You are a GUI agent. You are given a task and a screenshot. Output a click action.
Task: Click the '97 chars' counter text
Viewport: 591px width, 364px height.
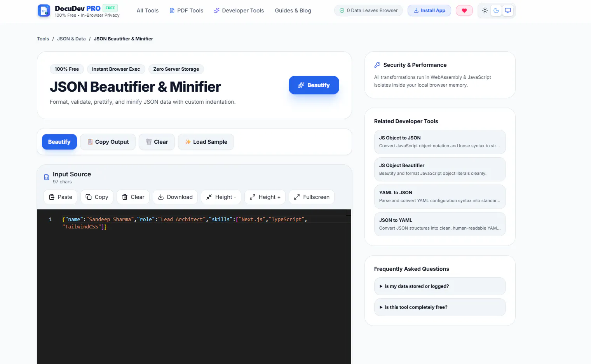(x=62, y=182)
